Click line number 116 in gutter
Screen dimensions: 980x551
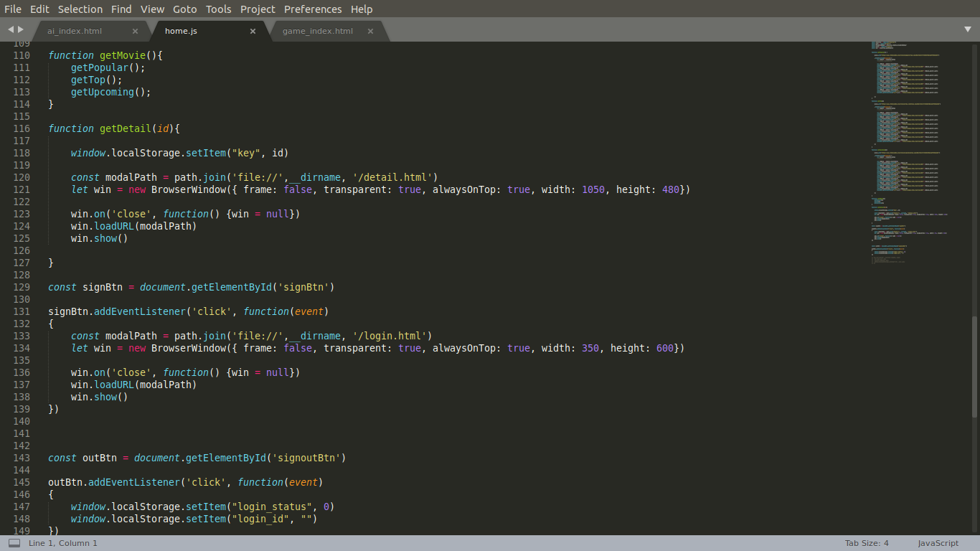pyautogui.click(x=22, y=128)
